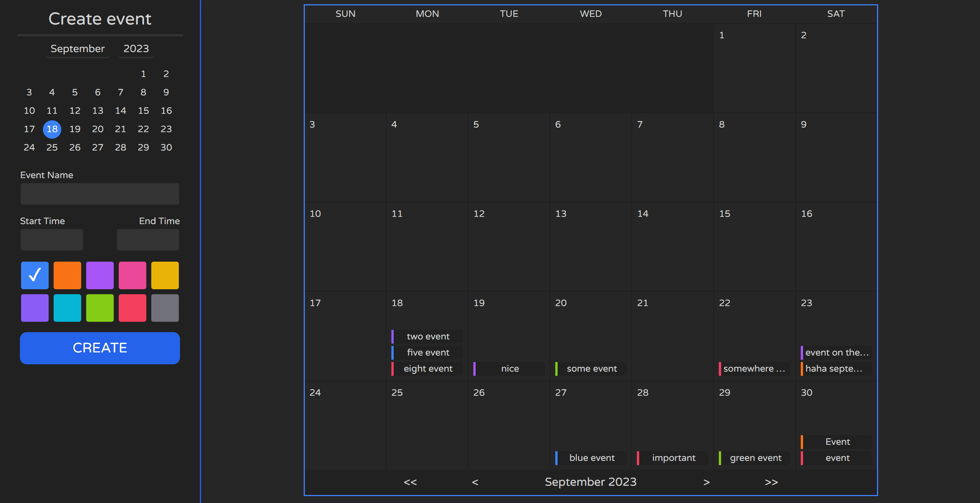Open the "blue event" on September 27
980x503 pixels.
(x=591, y=457)
